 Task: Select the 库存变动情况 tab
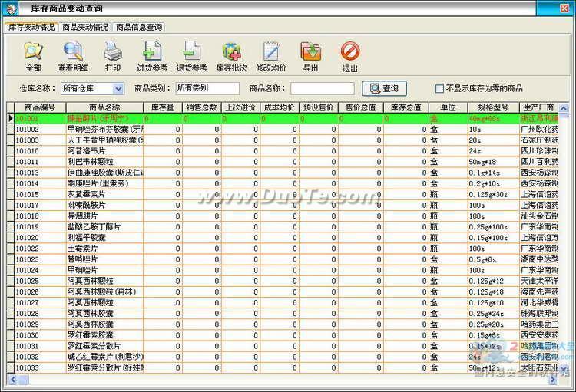(31, 27)
